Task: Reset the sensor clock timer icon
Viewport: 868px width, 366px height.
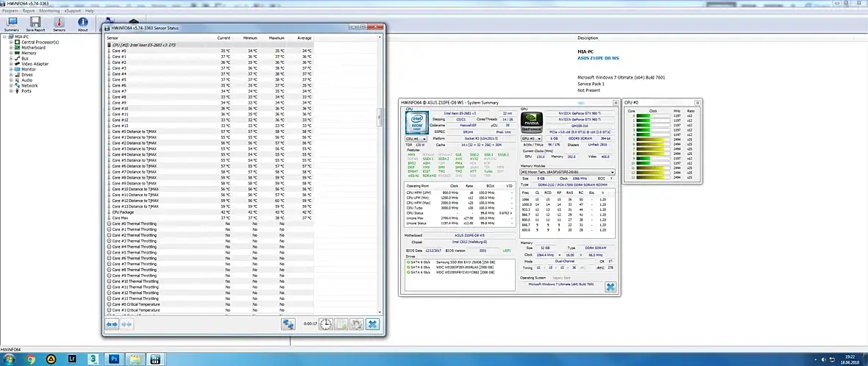Action: (325, 324)
